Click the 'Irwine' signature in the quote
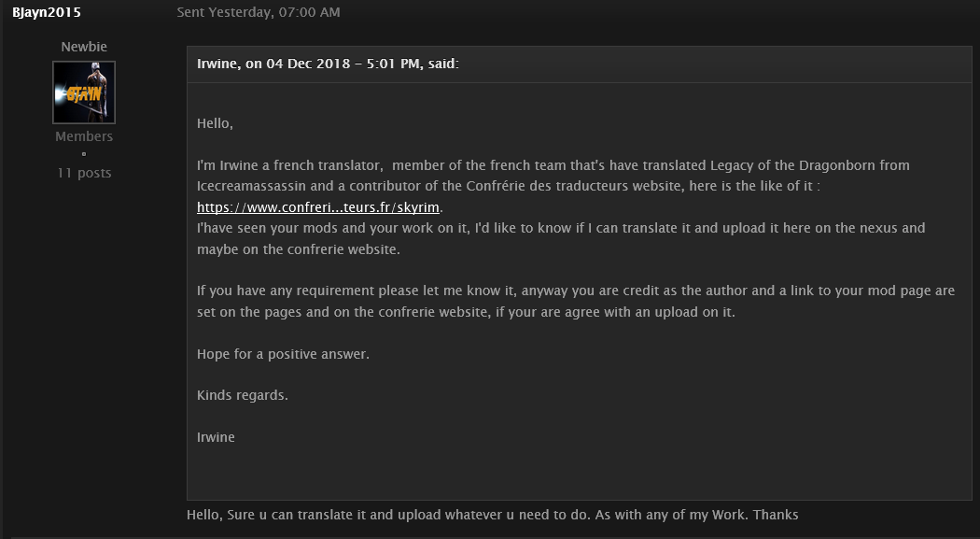Screen dimensions: 980x539 coord(216,437)
